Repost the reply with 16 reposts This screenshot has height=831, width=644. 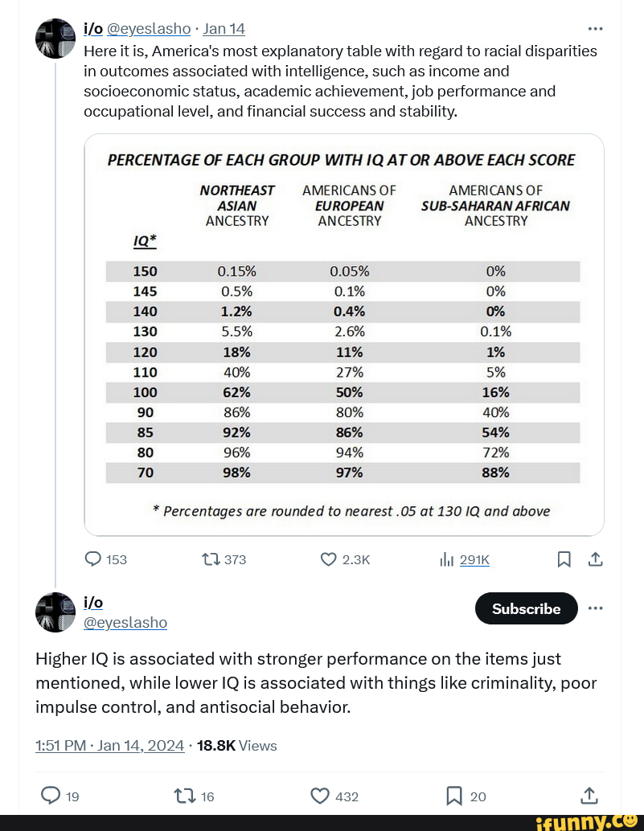click(x=182, y=796)
